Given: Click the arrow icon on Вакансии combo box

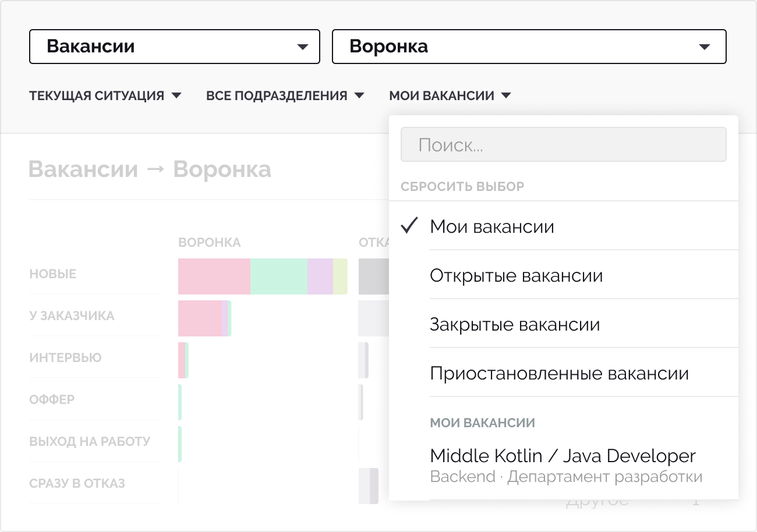Looking at the screenshot, I should click(x=302, y=47).
